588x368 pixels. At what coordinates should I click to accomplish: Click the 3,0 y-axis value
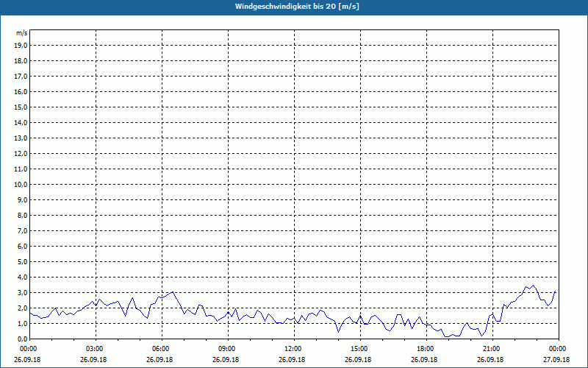[23, 292]
